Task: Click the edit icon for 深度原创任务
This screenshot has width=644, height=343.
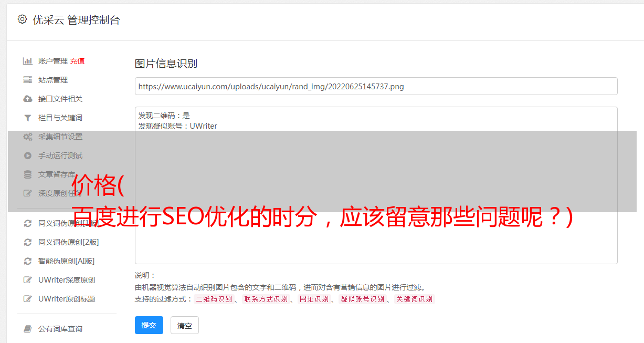Action: (28, 193)
